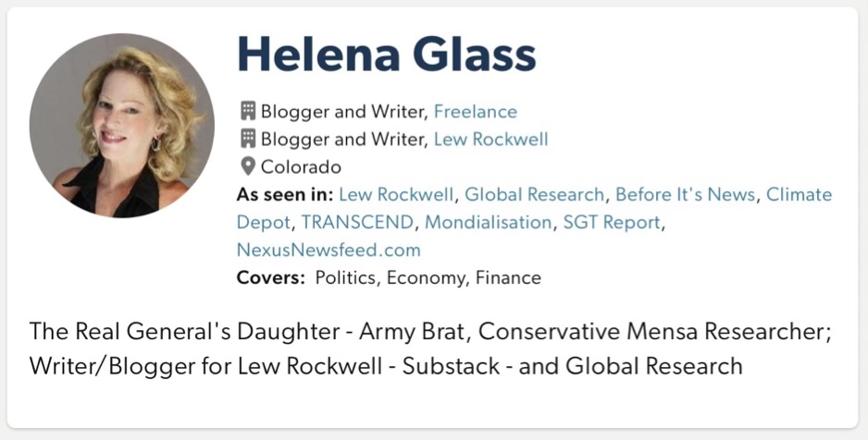Follow the Mondialisation link

coord(488,223)
